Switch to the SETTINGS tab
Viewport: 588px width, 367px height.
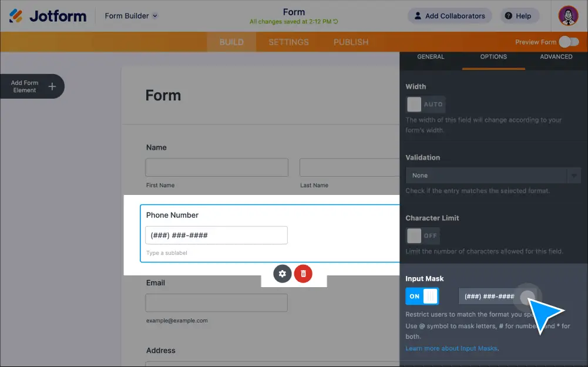288,42
